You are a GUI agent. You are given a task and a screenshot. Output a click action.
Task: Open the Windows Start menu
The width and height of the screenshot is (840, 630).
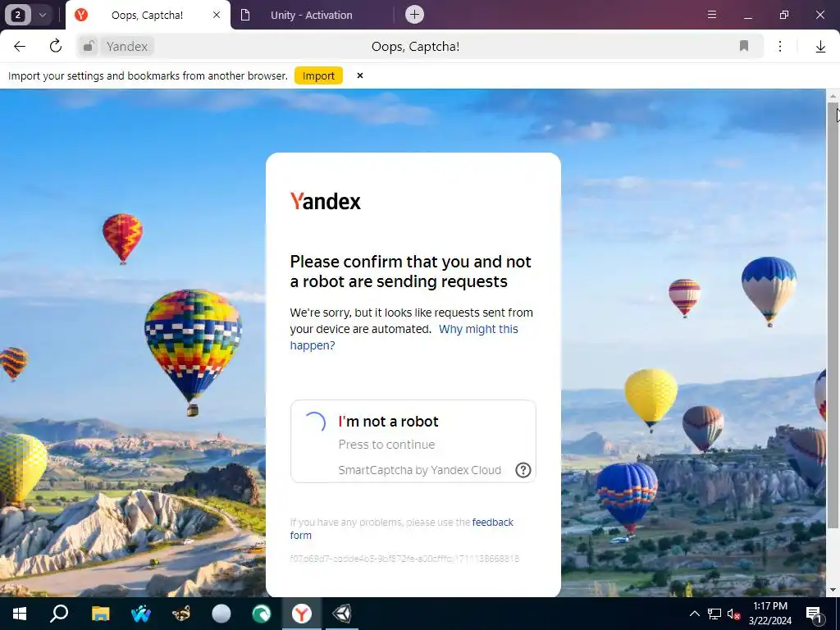pyautogui.click(x=20, y=614)
